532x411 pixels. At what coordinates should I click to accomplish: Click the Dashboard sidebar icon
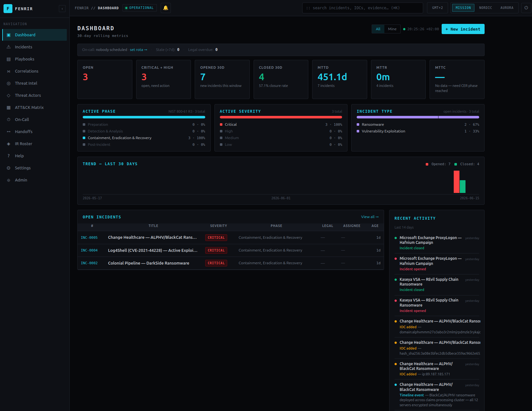(x=9, y=35)
